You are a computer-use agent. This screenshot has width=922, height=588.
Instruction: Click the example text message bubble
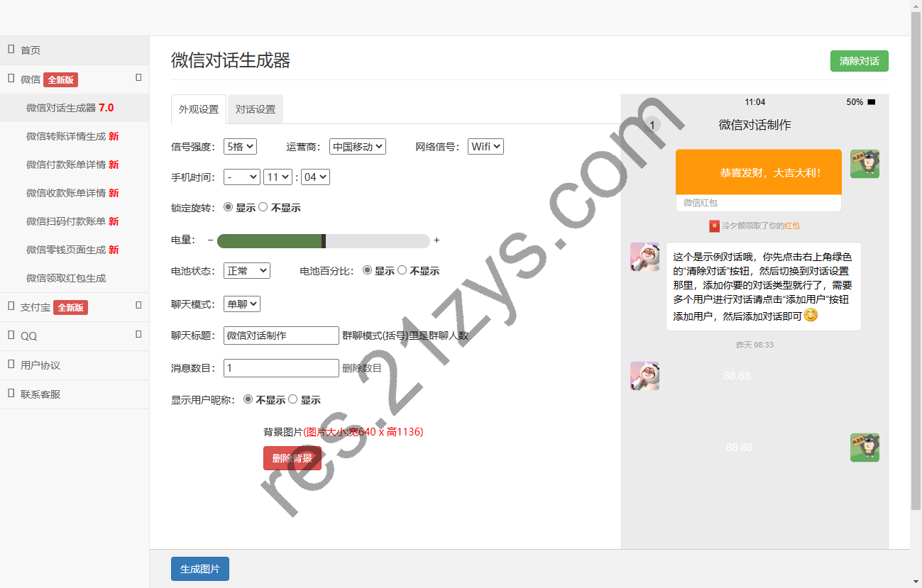[763, 287]
